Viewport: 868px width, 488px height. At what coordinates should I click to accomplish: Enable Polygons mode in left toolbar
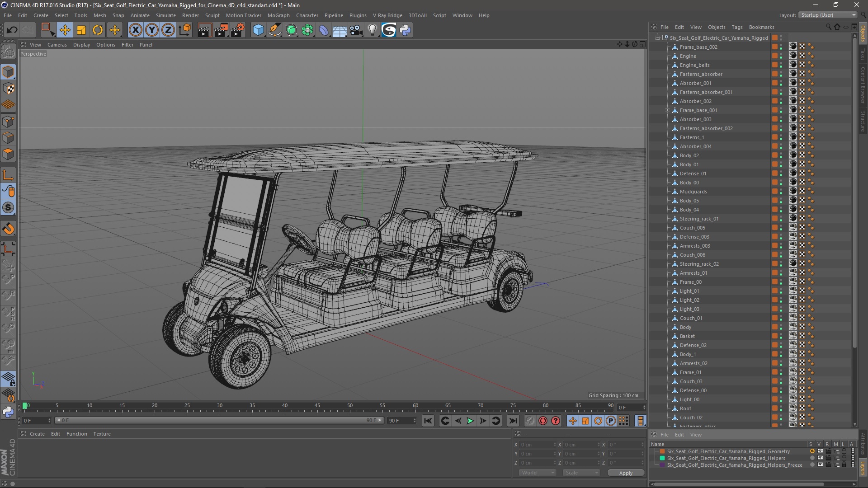point(8,154)
